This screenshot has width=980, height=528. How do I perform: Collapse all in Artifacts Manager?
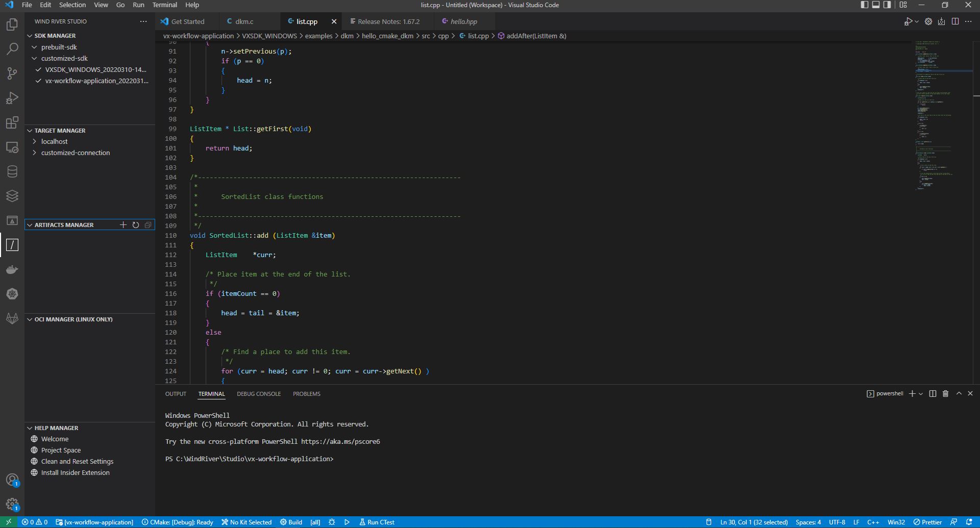point(148,225)
